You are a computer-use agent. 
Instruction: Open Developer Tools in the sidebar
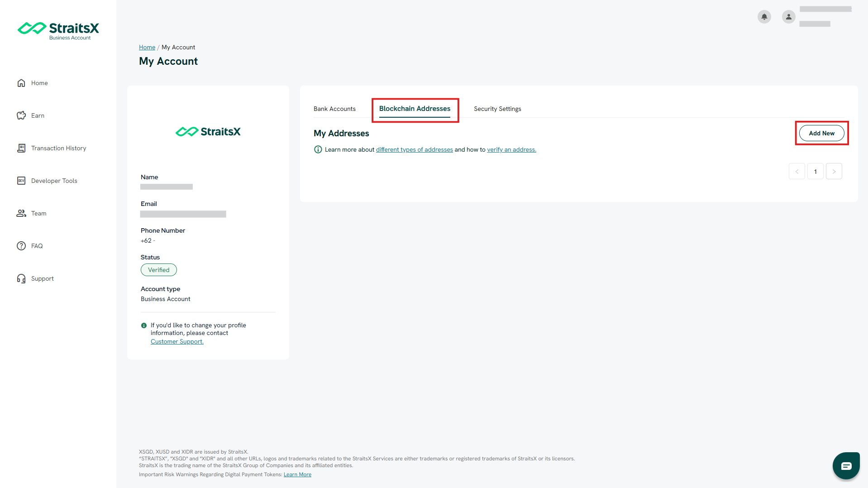point(54,181)
